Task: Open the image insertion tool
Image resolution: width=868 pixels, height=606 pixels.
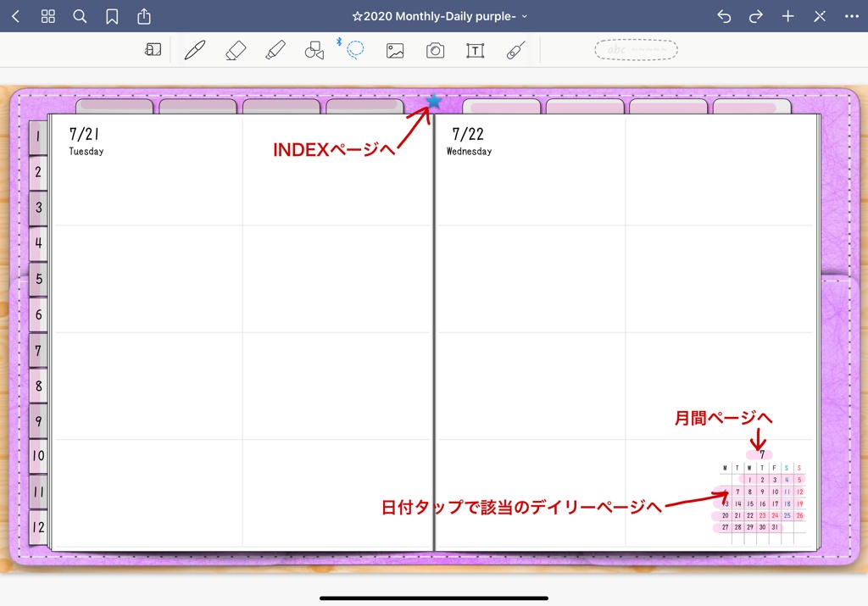Action: point(395,49)
